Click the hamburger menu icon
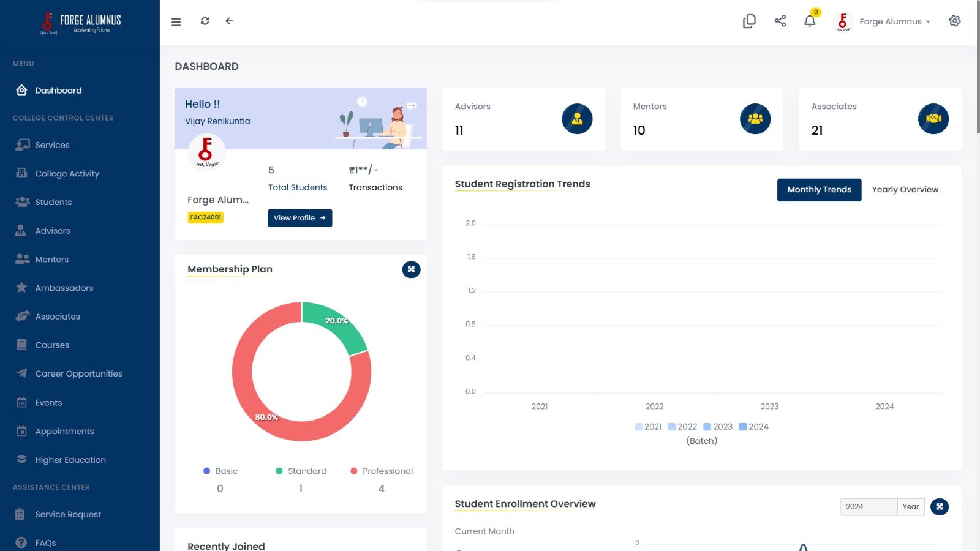The height and width of the screenshot is (551, 980). [x=176, y=22]
